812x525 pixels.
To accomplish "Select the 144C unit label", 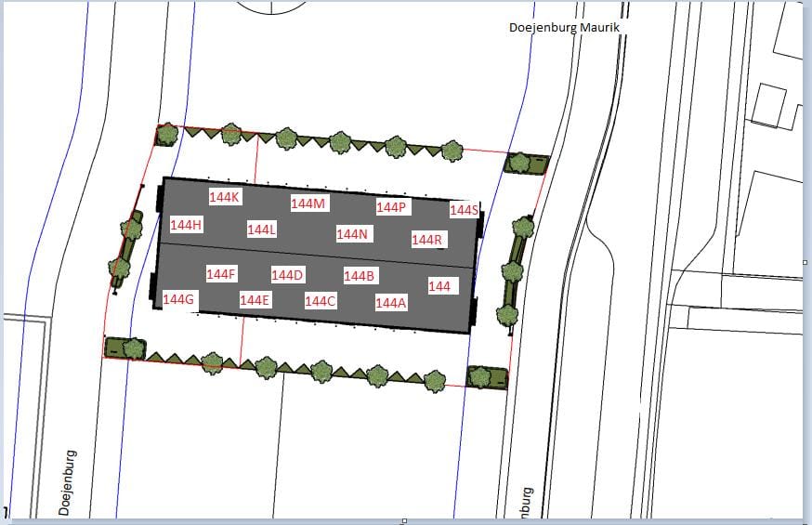I will (321, 301).
